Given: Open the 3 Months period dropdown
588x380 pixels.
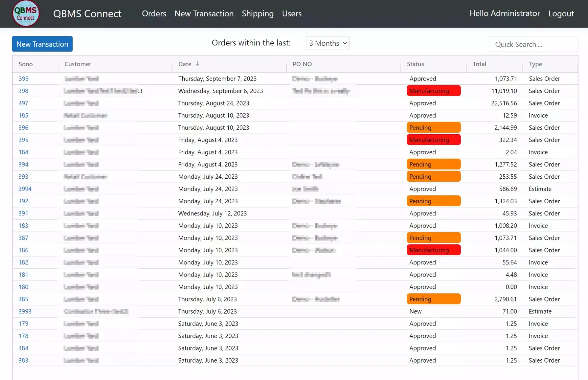Looking at the screenshot, I should pos(328,43).
